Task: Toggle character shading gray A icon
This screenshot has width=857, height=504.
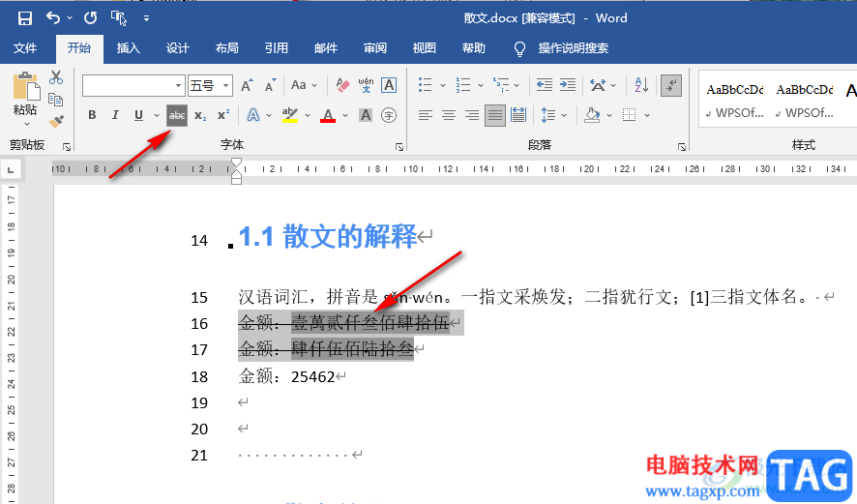Action: (366, 115)
